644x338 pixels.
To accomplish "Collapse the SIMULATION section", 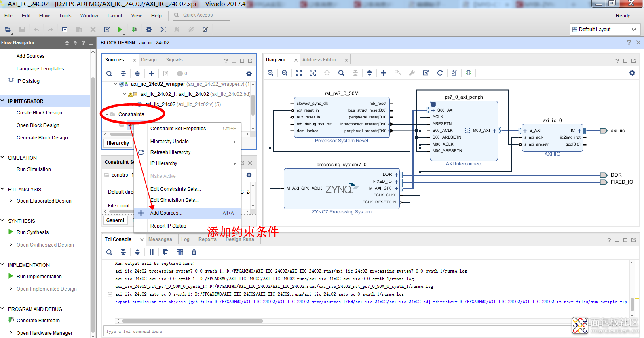I will point(2,158).
